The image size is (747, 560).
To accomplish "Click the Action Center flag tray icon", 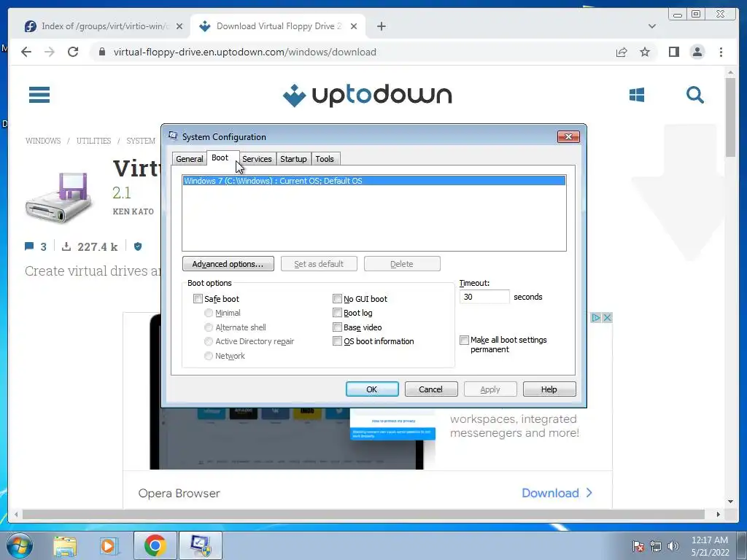I will tap(638, 546).
